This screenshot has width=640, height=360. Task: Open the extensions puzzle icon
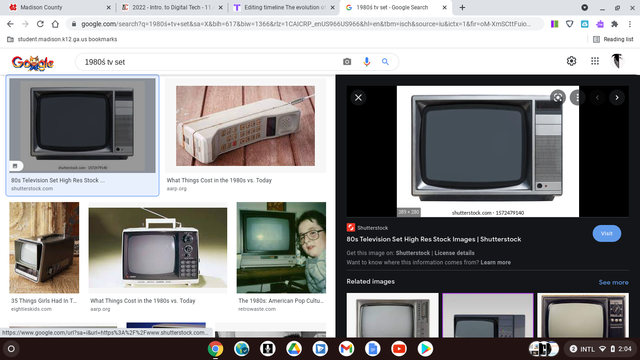point(615,24)
